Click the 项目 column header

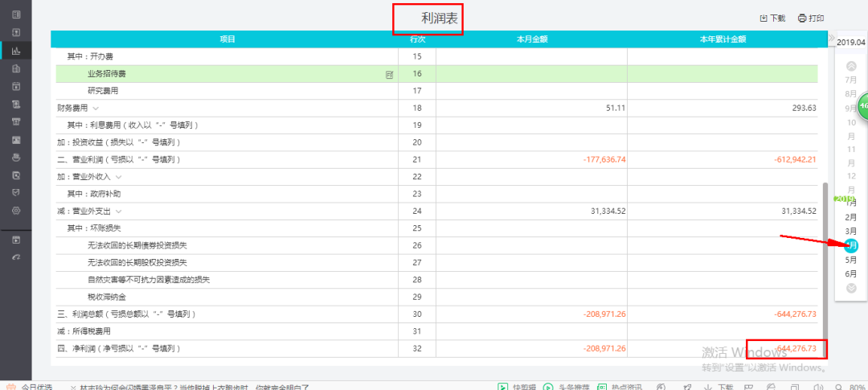(227, 39)
